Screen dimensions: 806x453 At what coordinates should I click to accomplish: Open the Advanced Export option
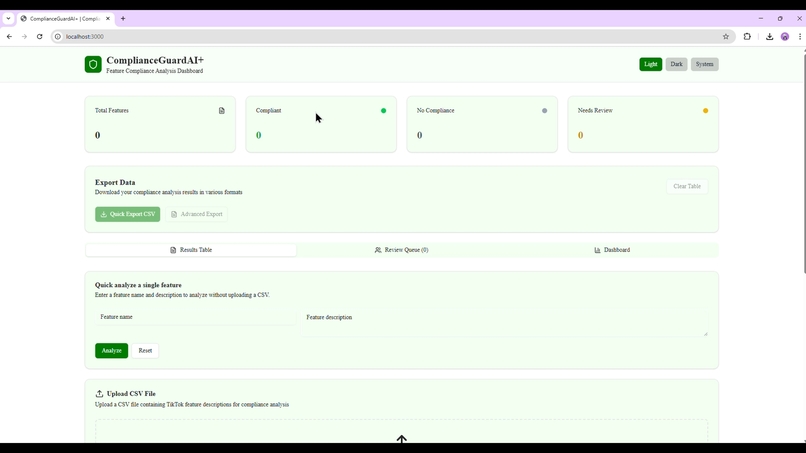197,214
